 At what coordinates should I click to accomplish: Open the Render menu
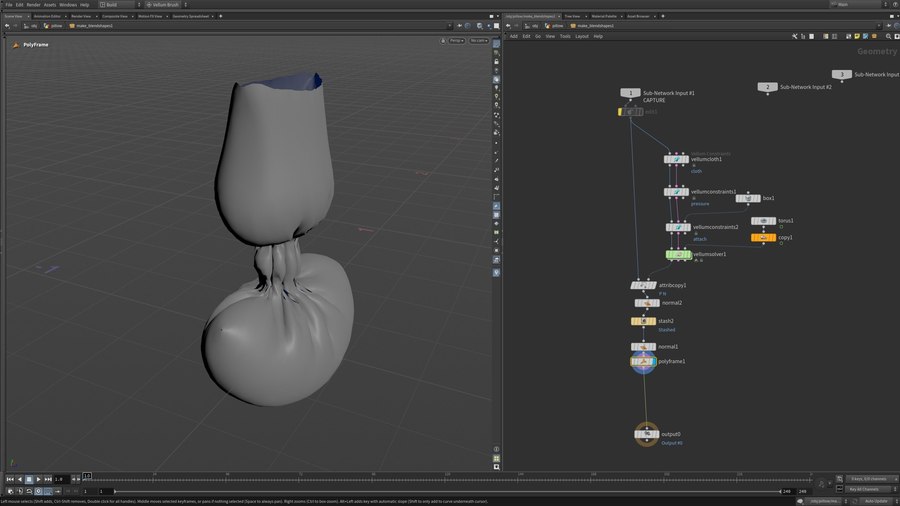point(34,5)
